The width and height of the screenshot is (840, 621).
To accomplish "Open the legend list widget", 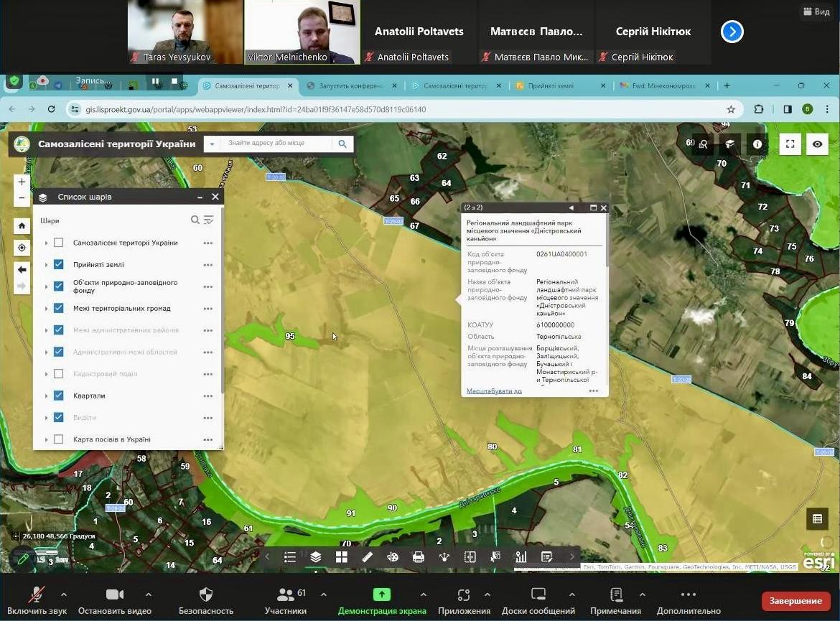I will [290, 557].
